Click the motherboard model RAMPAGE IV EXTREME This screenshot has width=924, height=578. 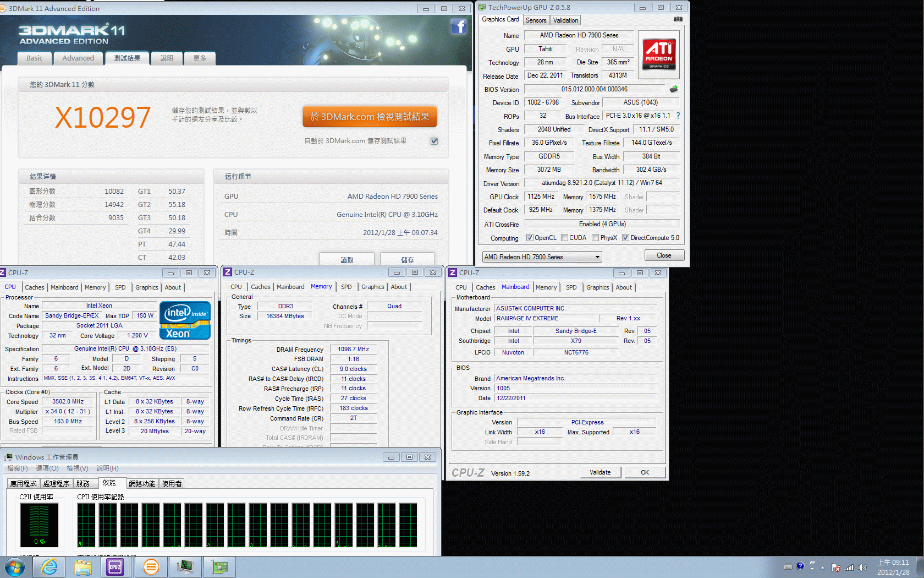coord(546,318)
